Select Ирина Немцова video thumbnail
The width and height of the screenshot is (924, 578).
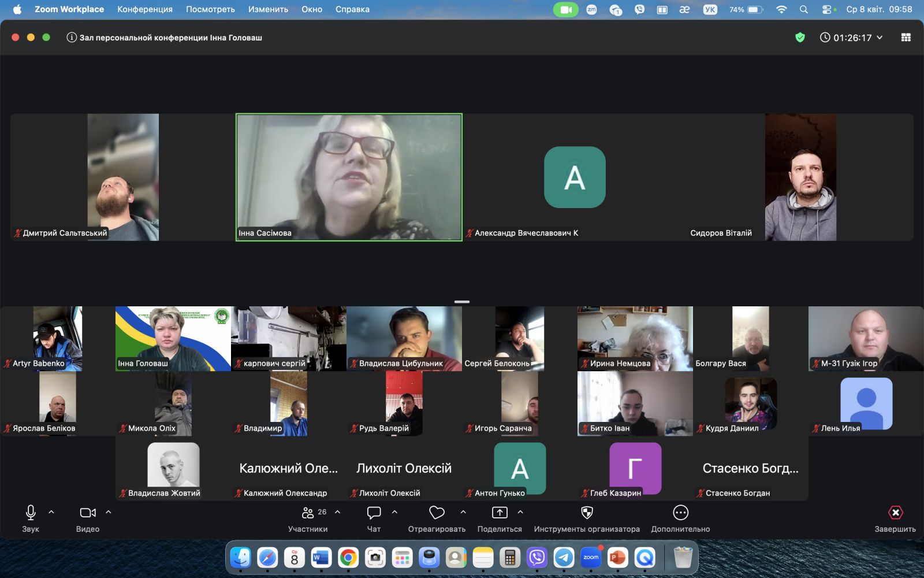point(635,338)
